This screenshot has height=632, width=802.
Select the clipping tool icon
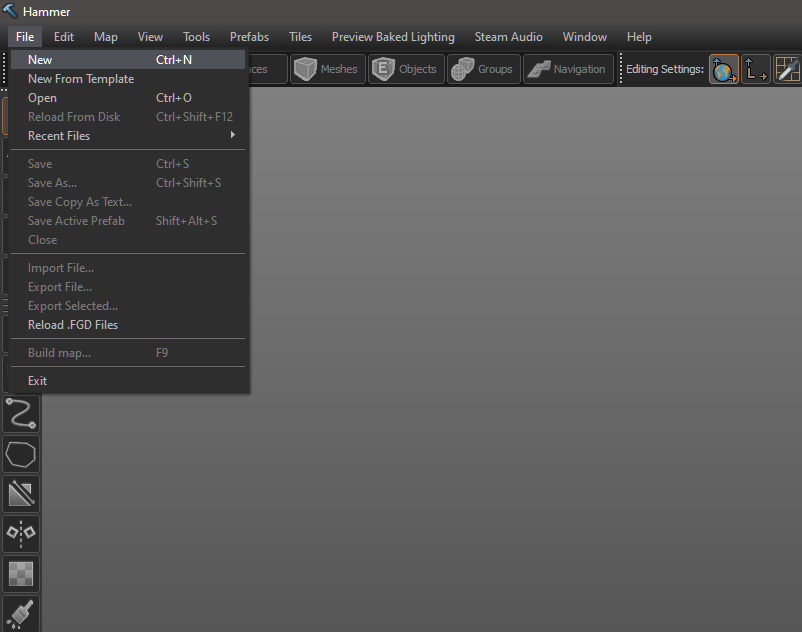[x=21, y=493]
